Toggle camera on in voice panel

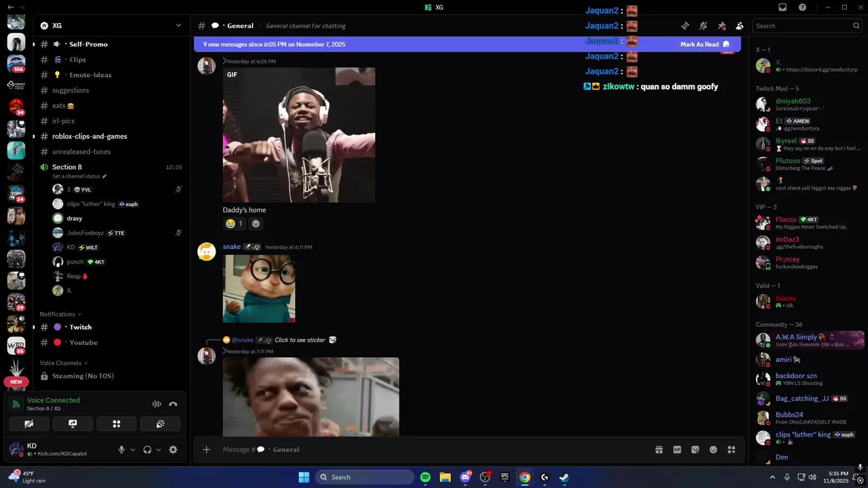point(29,424)
